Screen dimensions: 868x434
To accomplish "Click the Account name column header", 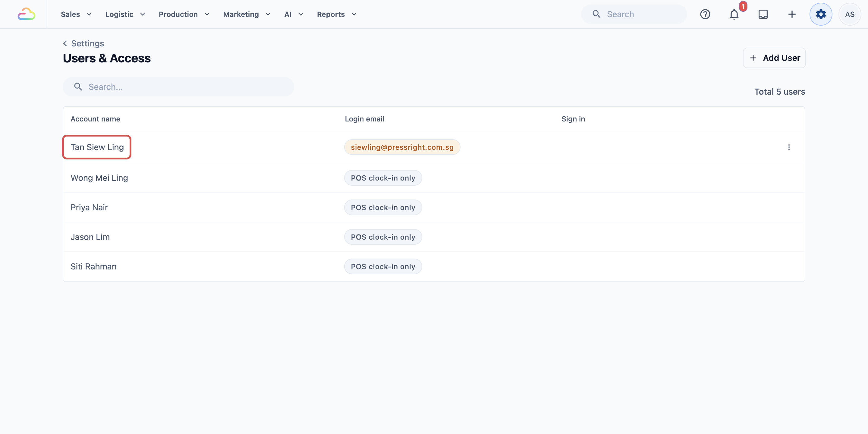I will 95,119.
